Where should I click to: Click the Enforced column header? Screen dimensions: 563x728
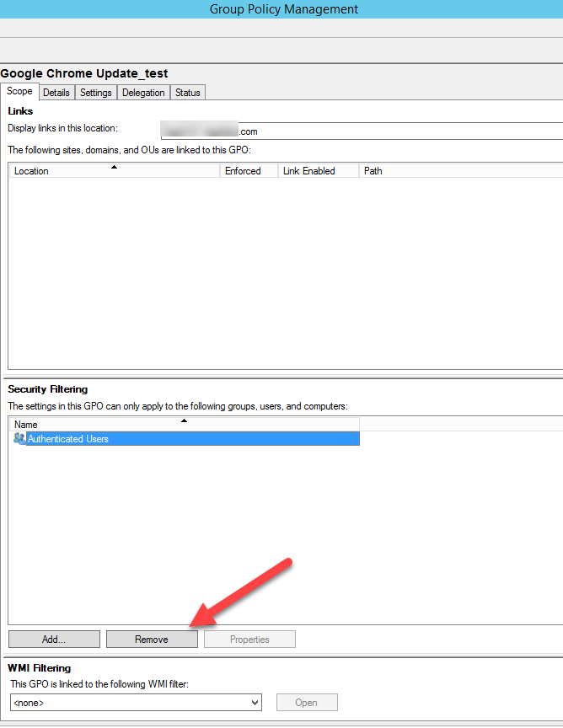(249, 171)
